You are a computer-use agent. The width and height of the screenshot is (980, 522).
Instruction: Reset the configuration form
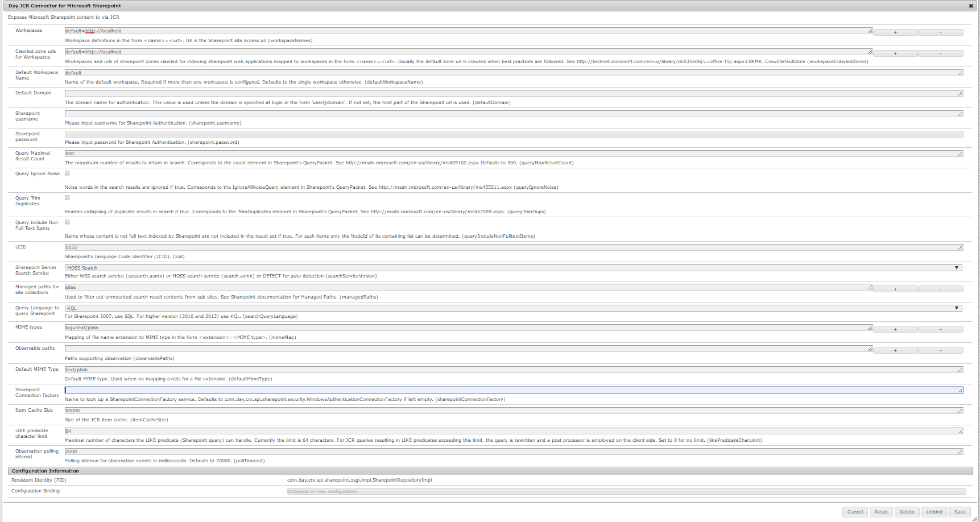[x=881, y=512]
